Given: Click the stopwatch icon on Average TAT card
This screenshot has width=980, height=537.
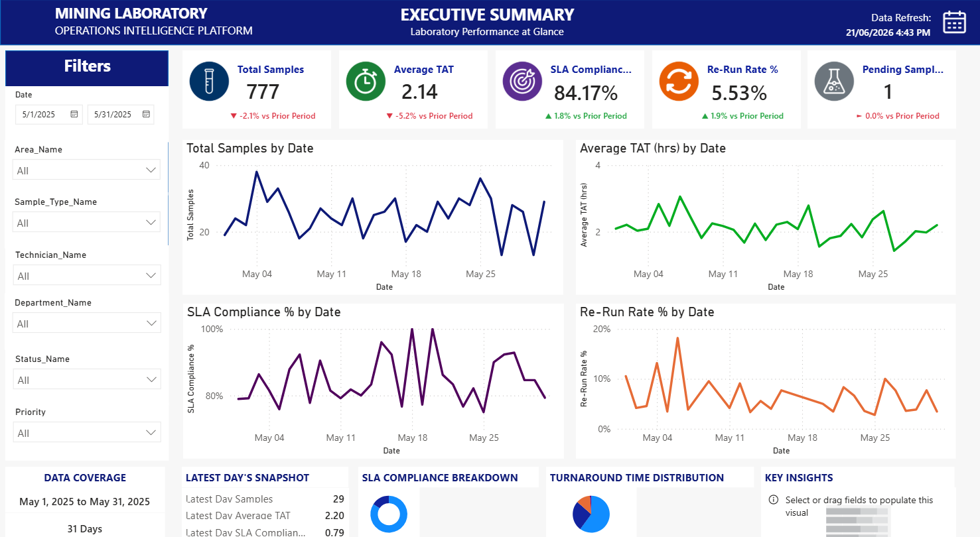Looking at the screenshot, I should [366, 82].
